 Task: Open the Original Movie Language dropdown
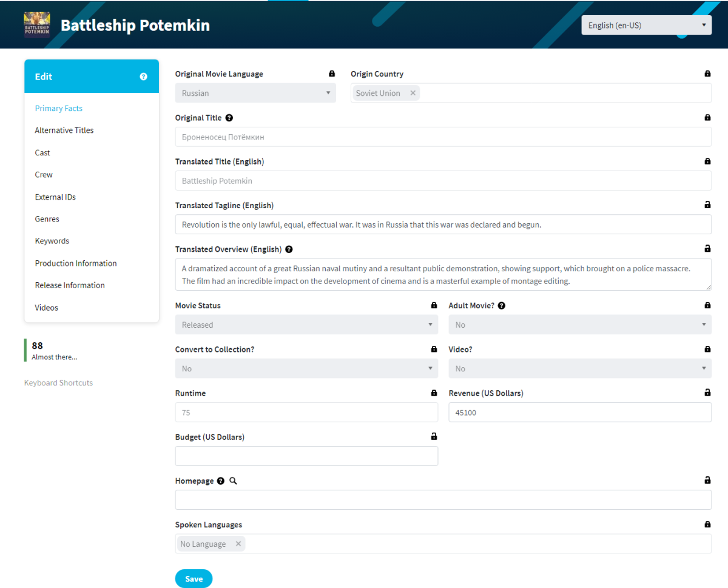[x=255, y=93]
